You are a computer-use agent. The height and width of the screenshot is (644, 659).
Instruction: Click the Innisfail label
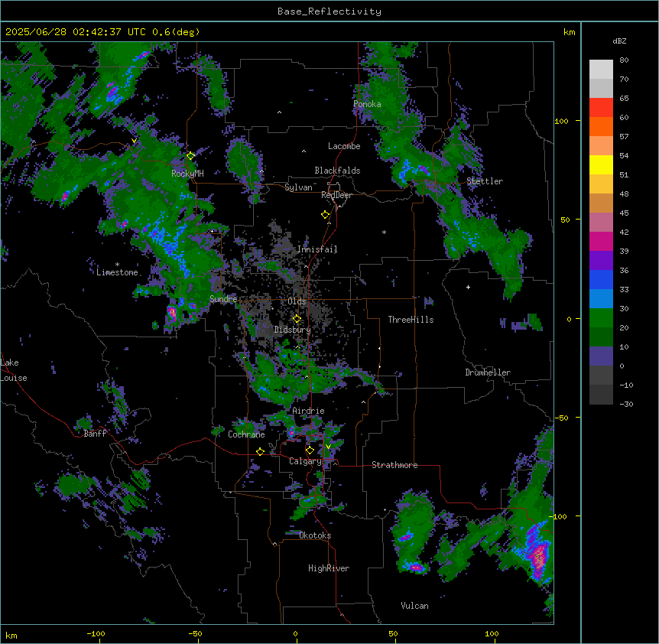point(317,249)
